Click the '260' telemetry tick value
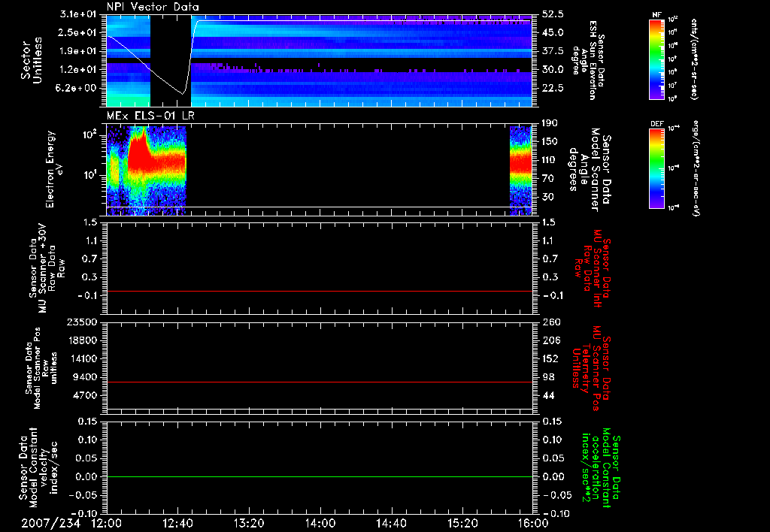The height and width of the screenshot is (532, 770). (551, 322)
